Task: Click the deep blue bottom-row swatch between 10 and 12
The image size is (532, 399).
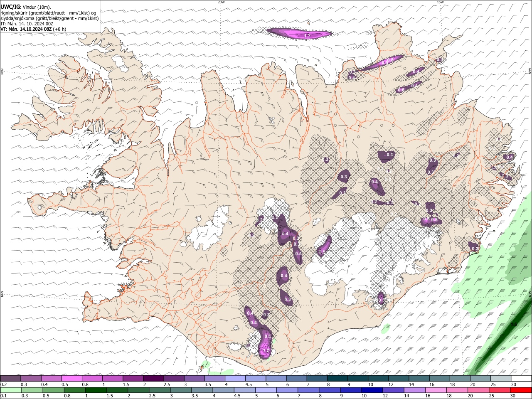Action: tap(372, 390)
